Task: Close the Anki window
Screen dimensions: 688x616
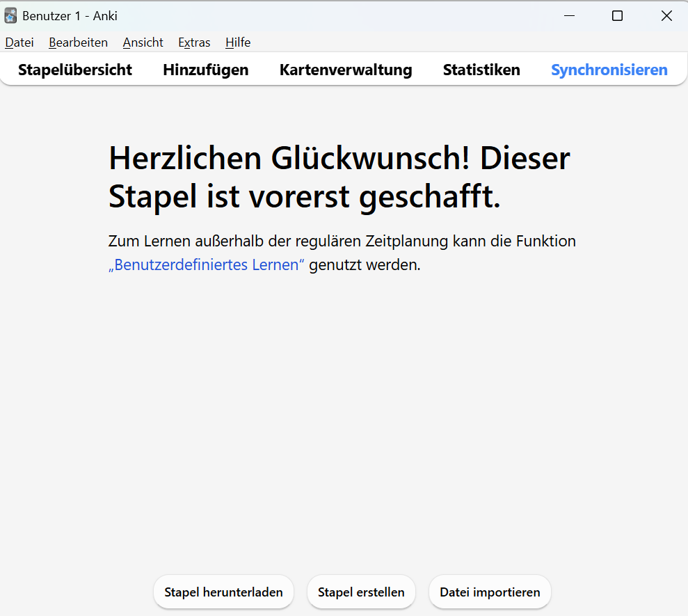Action: [x=666, y=16]
